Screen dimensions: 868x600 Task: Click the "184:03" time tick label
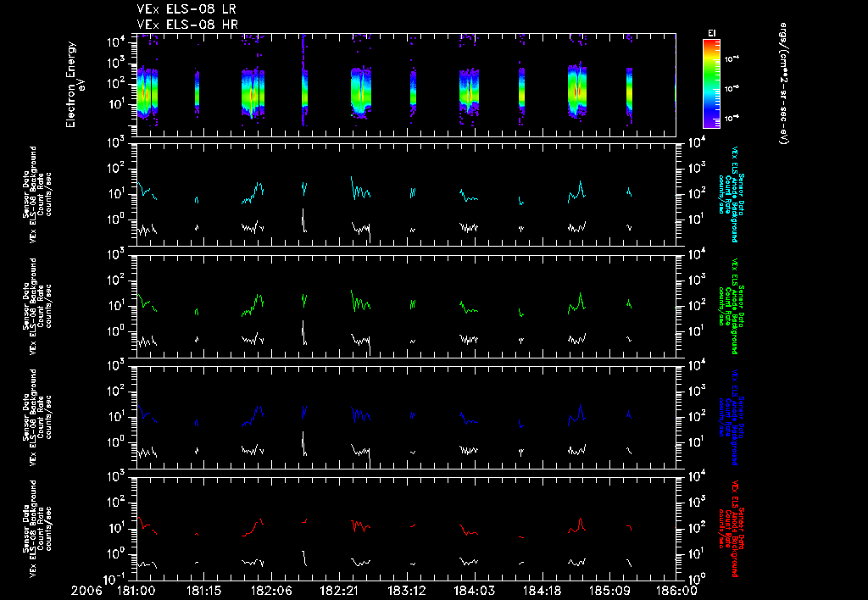[x=474, y=592]
